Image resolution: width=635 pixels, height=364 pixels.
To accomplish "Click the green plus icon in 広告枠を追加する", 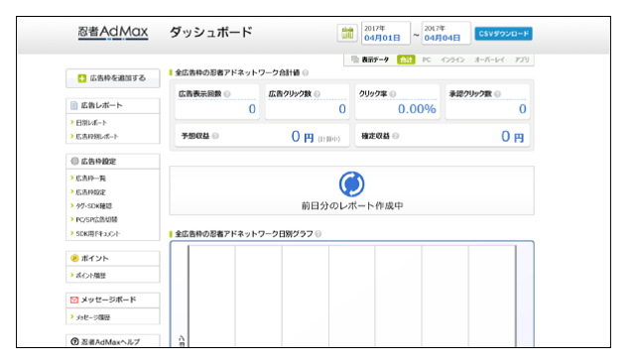I will click(81, 78).
